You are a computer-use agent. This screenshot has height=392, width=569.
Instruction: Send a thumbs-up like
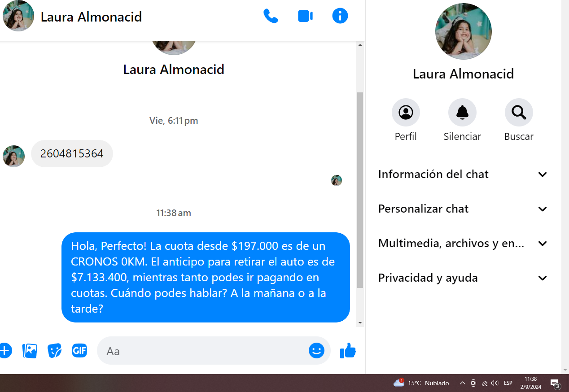point(348,350)
